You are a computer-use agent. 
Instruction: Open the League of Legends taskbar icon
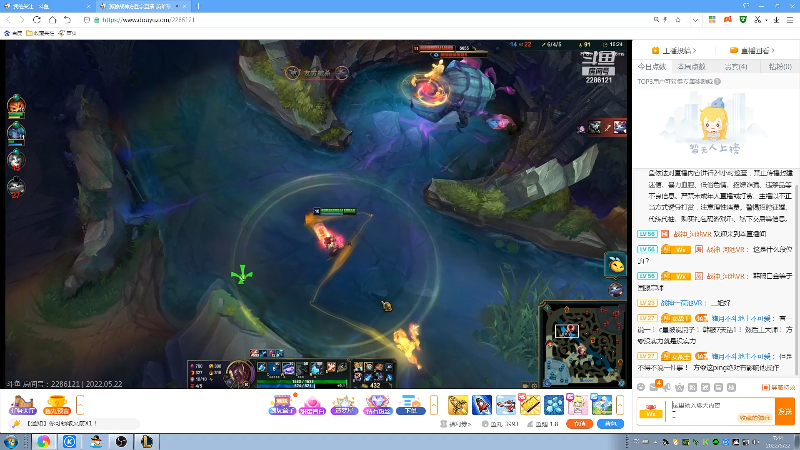[x=147, y=442]
